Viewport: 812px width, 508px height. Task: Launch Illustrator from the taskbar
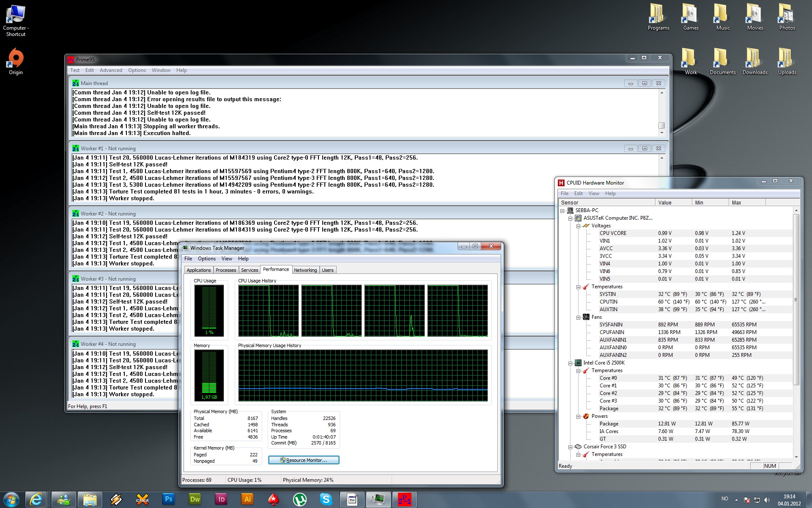click(247, 500)
